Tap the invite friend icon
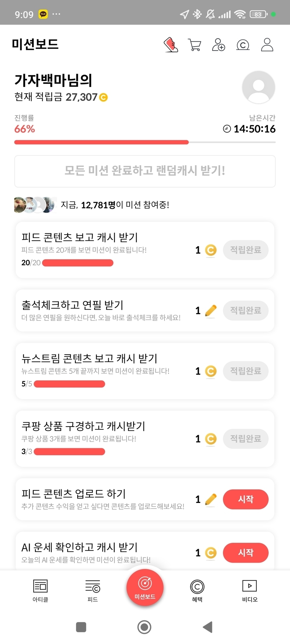Viewport: 290px width, 644px height. (219, 45)
